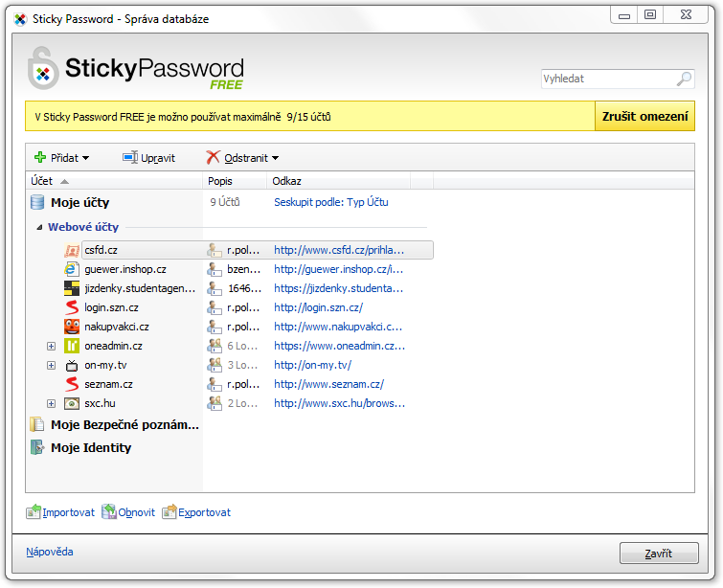The image size is (723, 588).
Task: Click the 'bzen...' description cell
Action: point(244,269)
